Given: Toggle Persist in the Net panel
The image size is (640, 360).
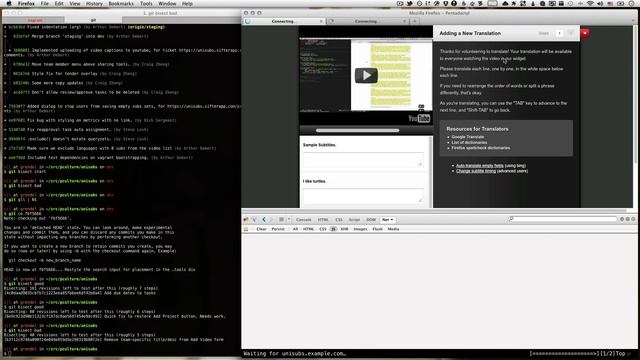Looking at the screenshot, I should click(278, 229).
